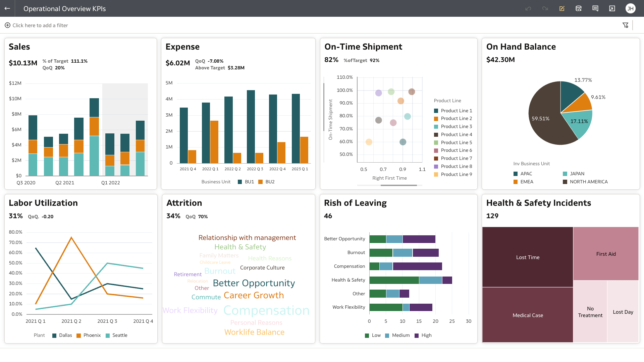
Task: Open dashboard in new window via arrow icon
Action: pyautogui.click(x=612, y=8)
